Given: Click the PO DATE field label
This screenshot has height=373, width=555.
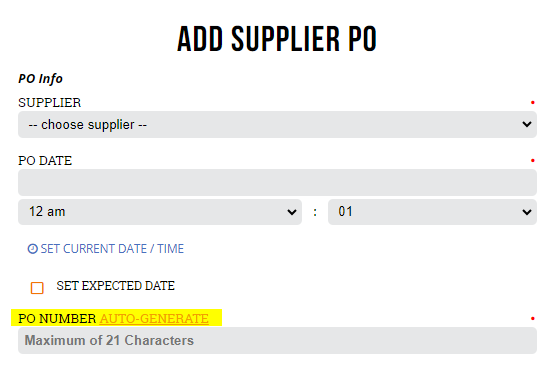Looking at the screenshot, I should point(45,161).
